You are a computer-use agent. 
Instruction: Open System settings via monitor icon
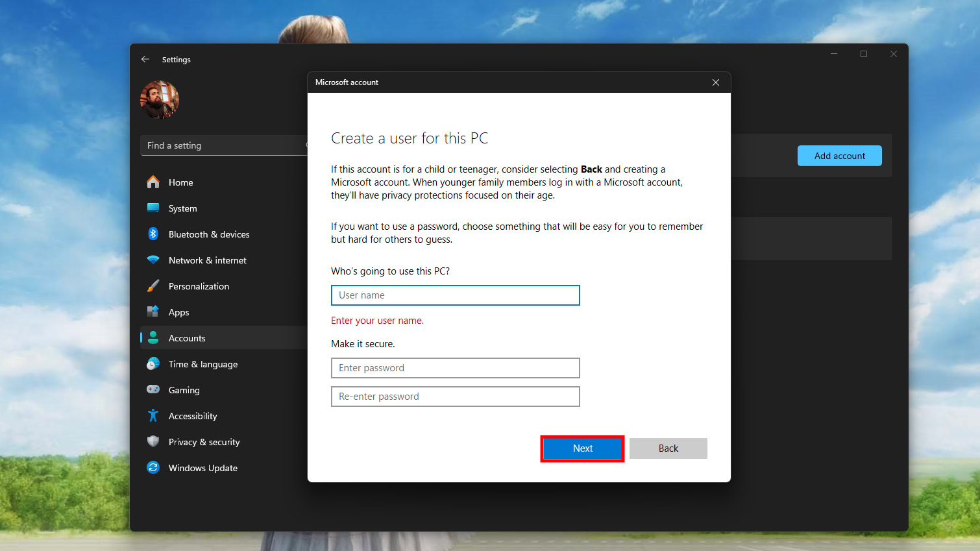(x=153, y=208)
